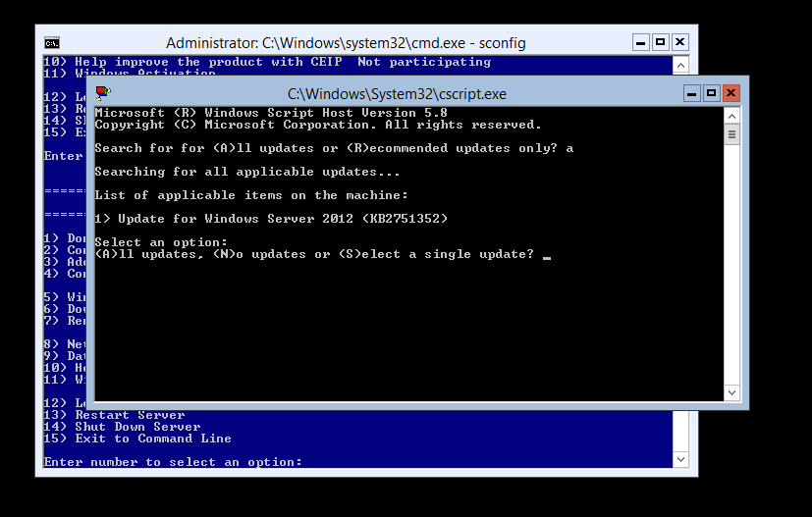The width and height of the screenshot is (812, 517).
Task: Close the sconfig cmd.exe window
Action: coord(680,42)
